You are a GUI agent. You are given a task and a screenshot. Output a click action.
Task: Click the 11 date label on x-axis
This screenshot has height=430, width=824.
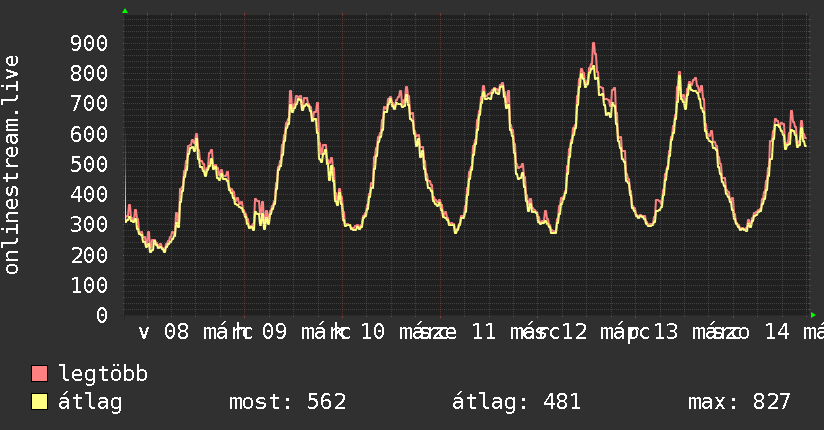pyautogui.click(x=483, y=332)
